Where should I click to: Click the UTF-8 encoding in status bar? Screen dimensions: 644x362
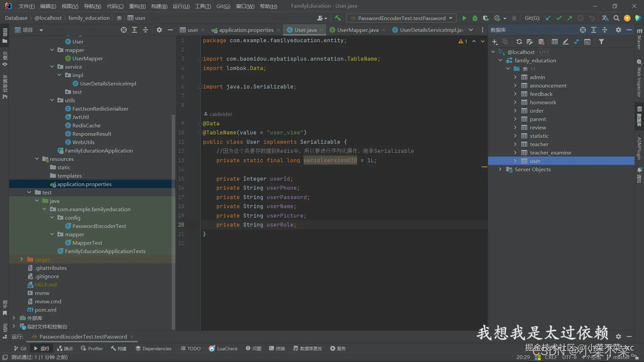[569, 357]
